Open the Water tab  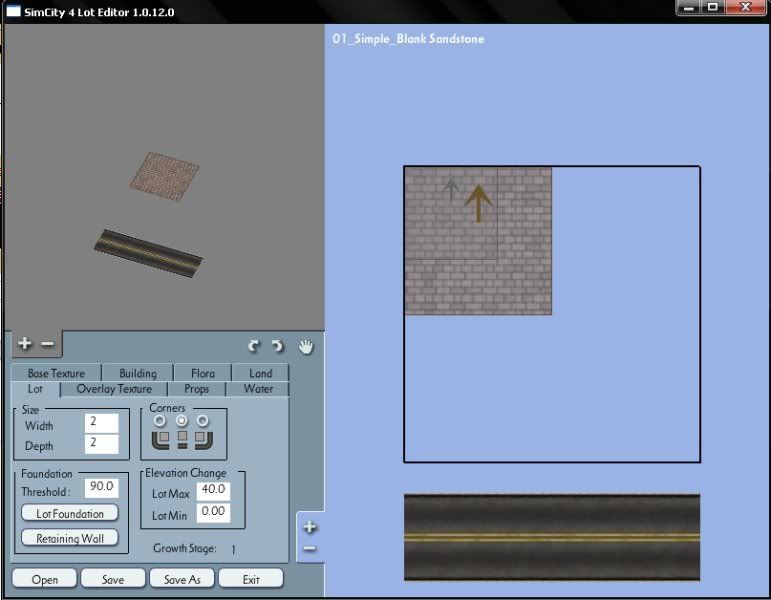pyautogui.click(x=258, y=389)
